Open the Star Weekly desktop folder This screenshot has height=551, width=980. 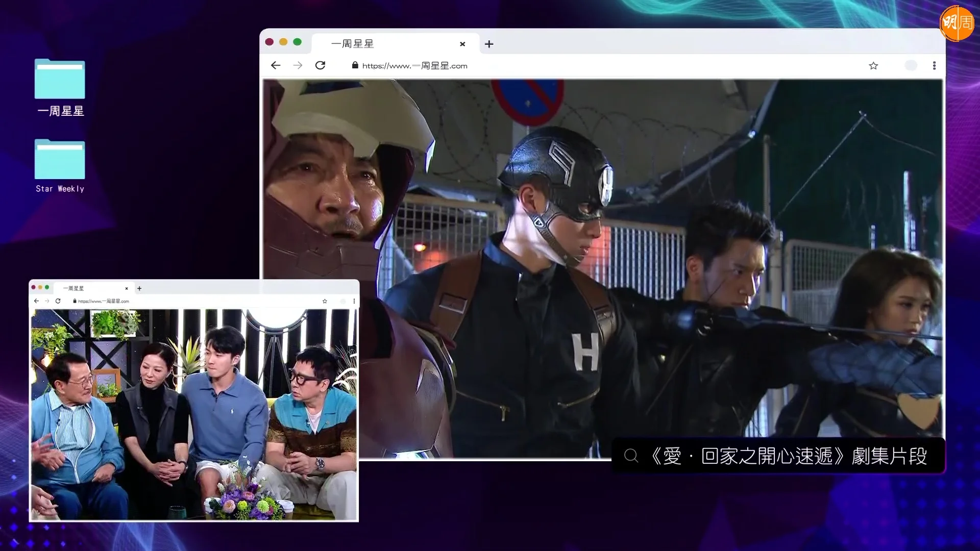coord(60,166)
